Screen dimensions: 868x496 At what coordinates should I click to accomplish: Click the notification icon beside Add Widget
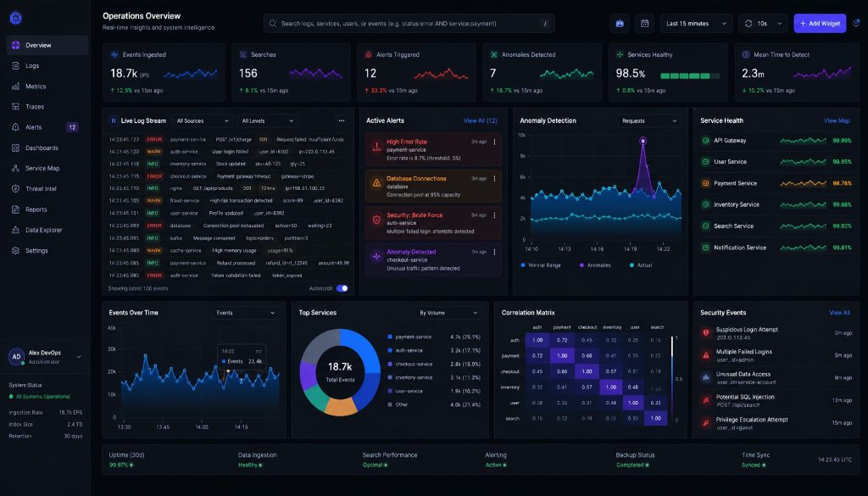point(856,23)
